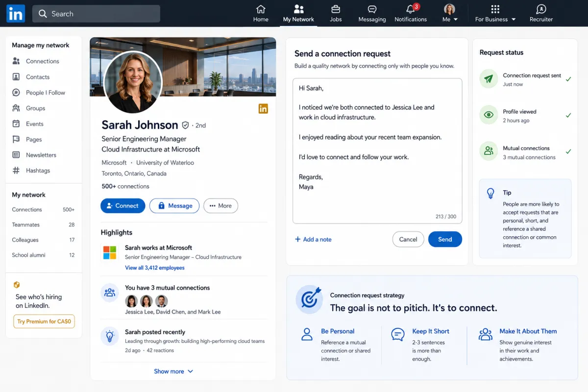The width and height of the screenshot is (588, 392).
Task: Click the Mutual connections icon in Request status
Action: coord(489,151)
